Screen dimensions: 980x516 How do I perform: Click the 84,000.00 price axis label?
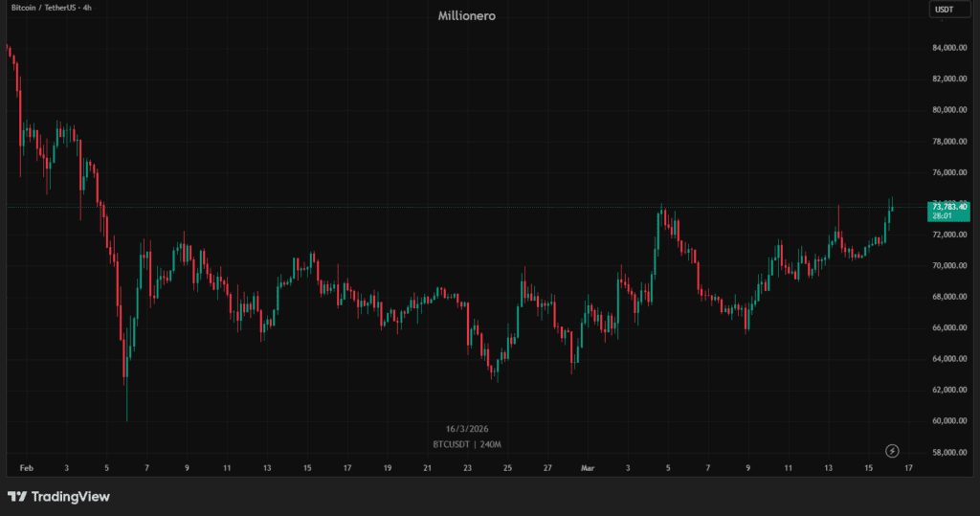(x=948, y=48)
